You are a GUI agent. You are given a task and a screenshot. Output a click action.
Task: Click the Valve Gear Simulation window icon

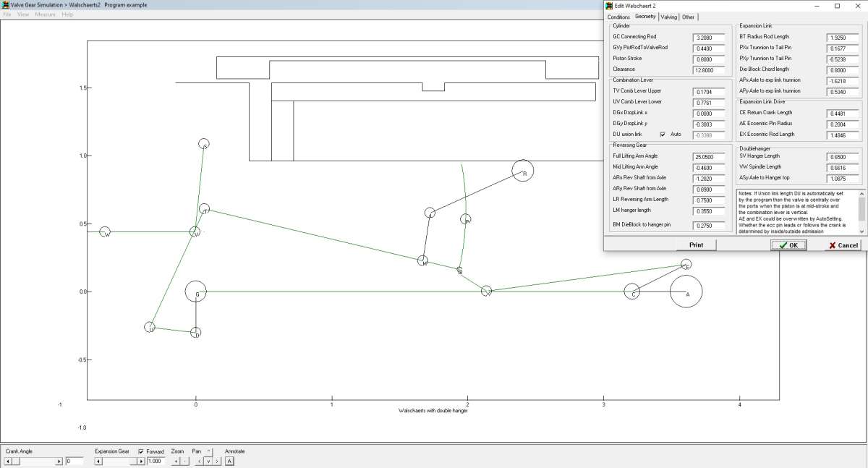click(x=5, y=4)
